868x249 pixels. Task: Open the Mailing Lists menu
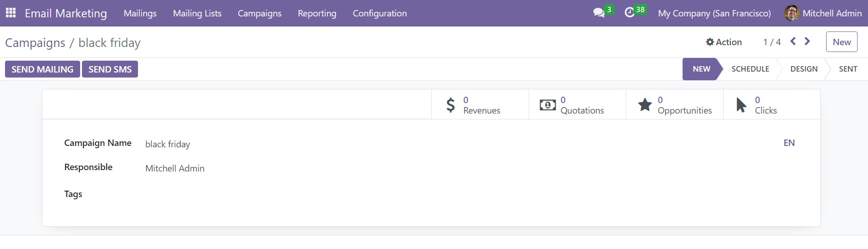tap(197, 13)
